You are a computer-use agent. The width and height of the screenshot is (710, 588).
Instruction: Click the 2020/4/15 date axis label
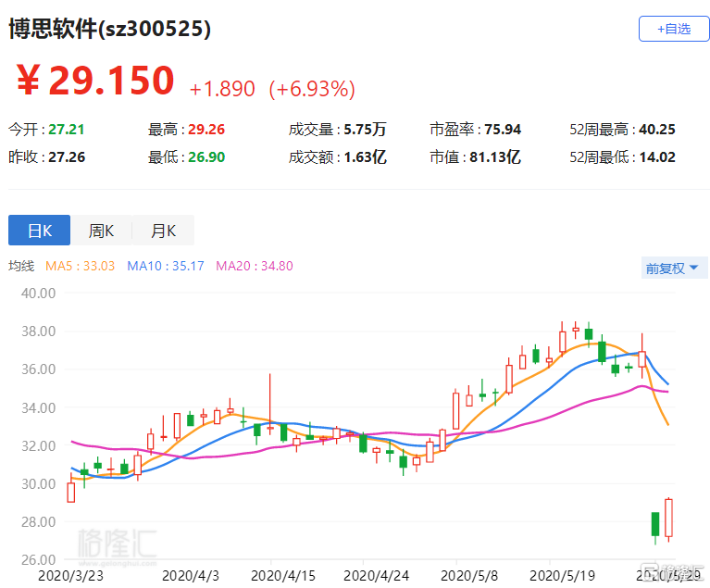283,576
